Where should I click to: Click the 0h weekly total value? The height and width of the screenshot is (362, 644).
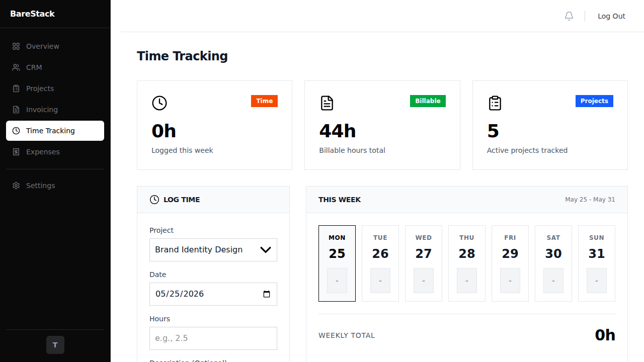click(x=605, y=335)
